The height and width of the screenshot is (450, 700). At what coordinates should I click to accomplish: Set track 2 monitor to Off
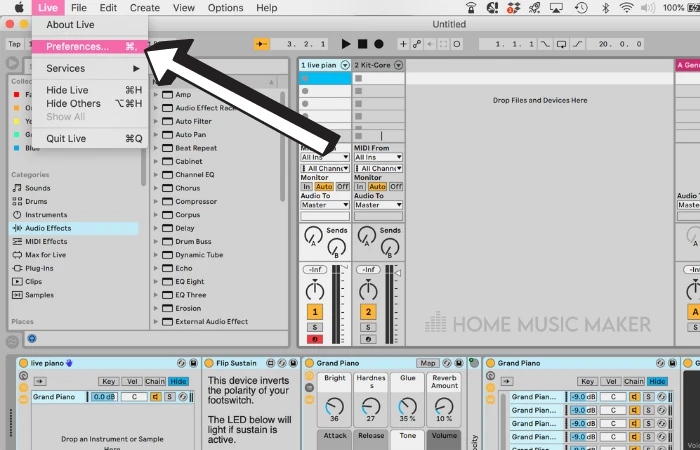(396, 187)
